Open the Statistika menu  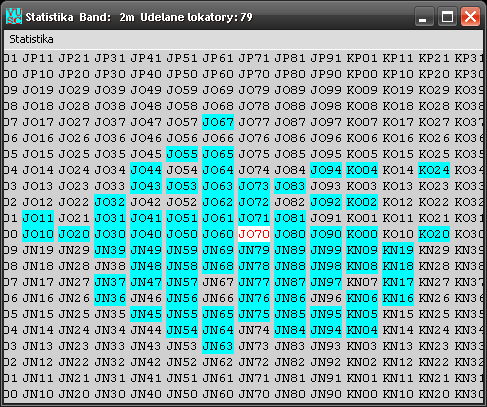pyautogui.click(x=31, y=39)
